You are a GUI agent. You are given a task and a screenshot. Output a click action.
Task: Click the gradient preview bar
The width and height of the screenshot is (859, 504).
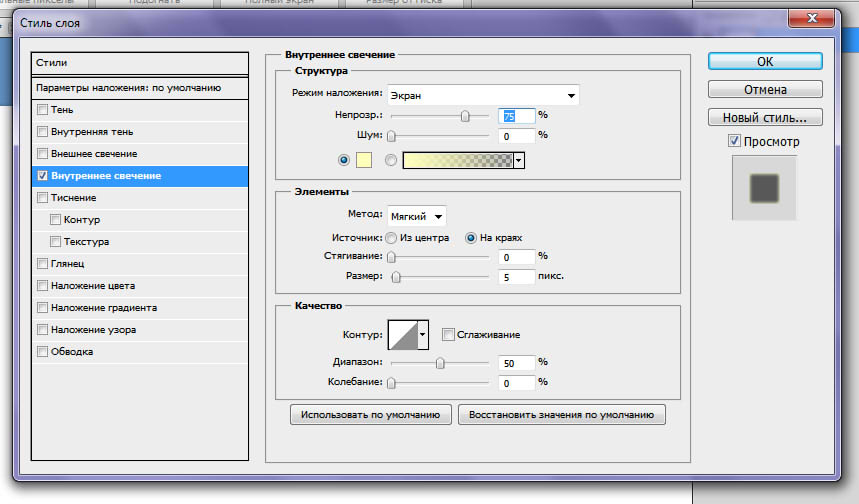[458, 161]
